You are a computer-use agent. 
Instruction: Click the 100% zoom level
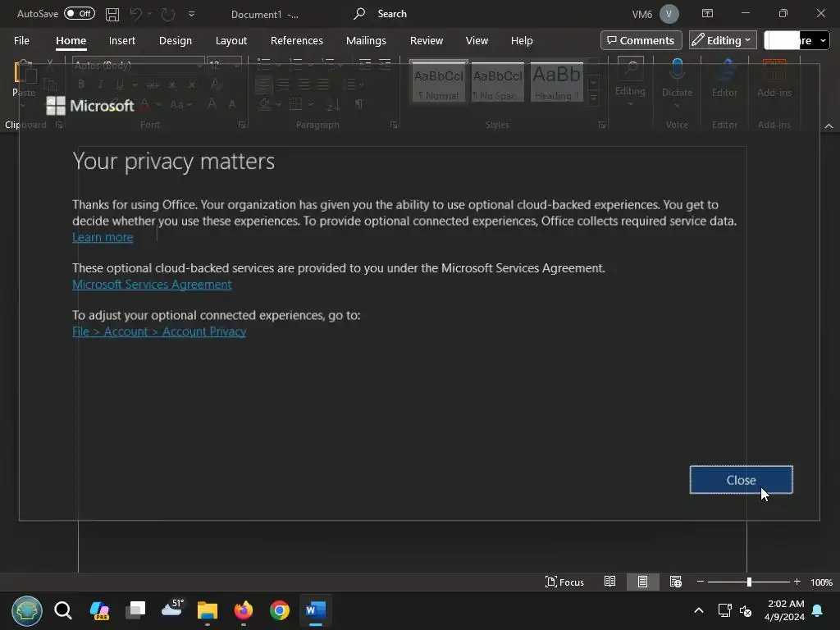[x=821, y=582]
